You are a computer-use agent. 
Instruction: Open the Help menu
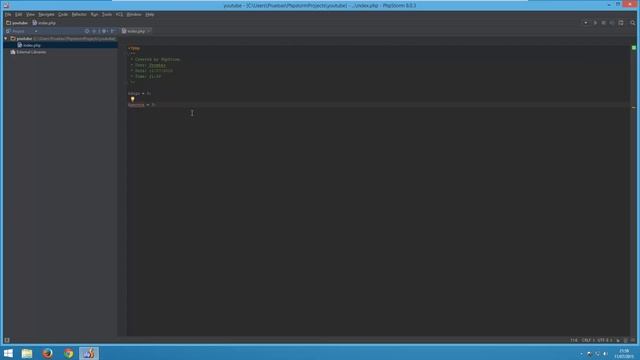[150, 14]
